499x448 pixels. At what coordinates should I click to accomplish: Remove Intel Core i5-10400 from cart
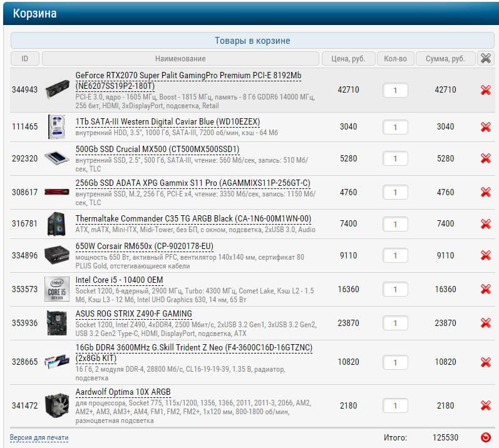coord(486,289)
